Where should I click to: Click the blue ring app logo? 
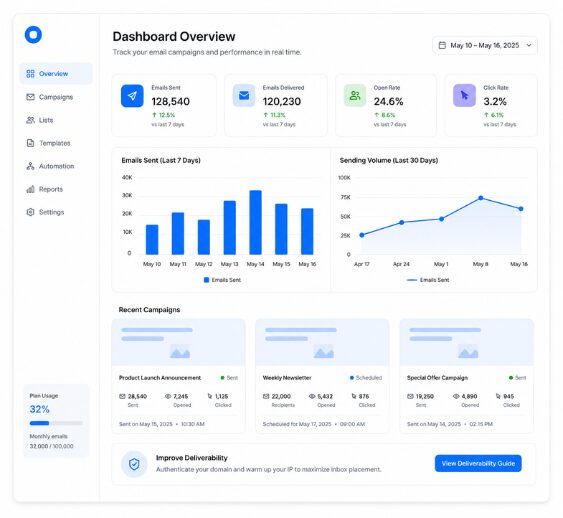point(33,35)
